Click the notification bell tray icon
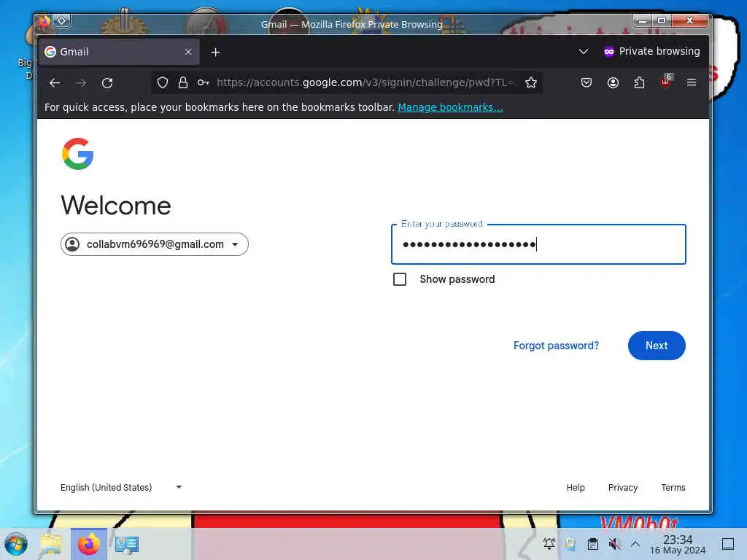 549,543
